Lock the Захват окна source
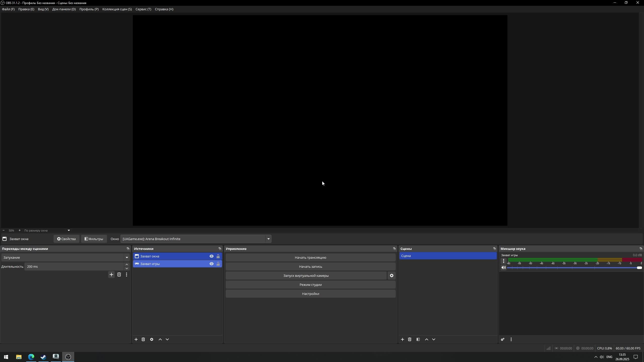Screen dimensions: 644x362 218,256
